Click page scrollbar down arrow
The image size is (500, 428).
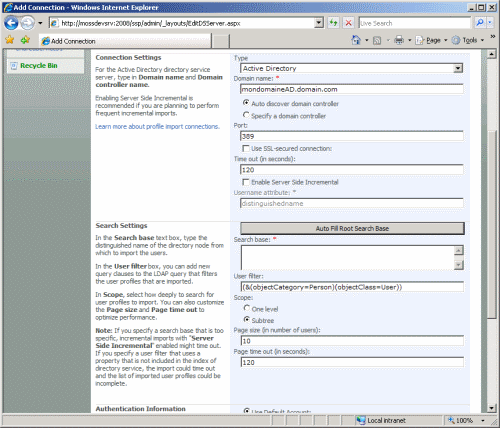coord(492,408)
